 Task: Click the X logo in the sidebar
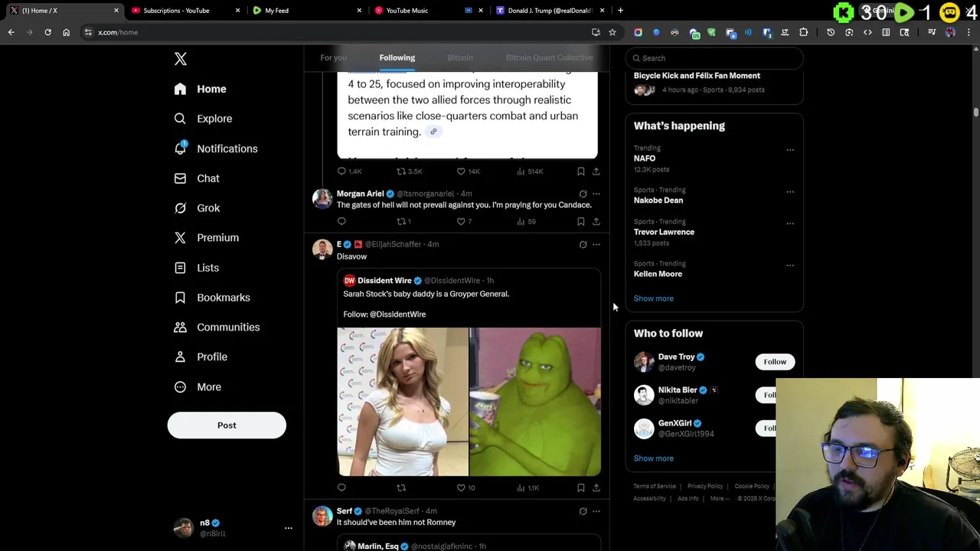pos(181,59)
